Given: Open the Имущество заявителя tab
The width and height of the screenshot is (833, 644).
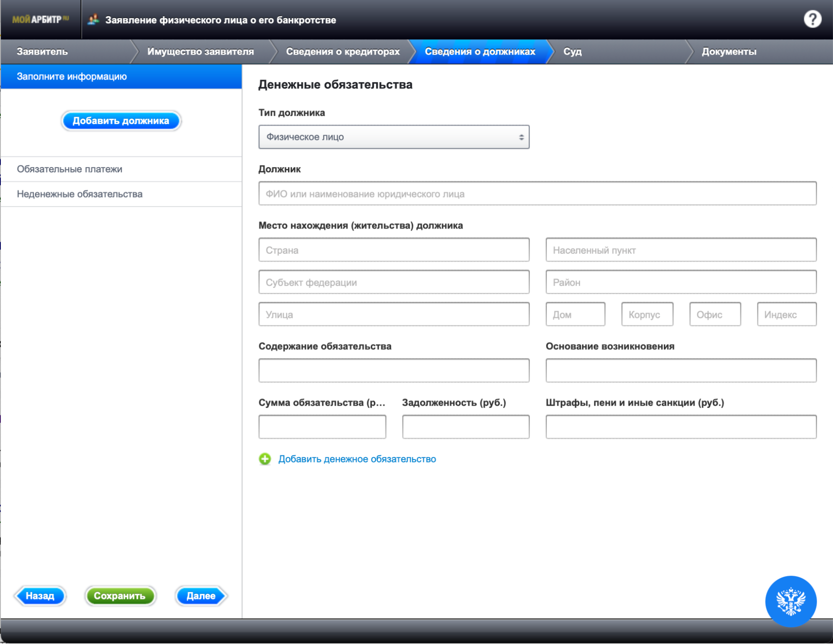Looking at the screenshot, I should coord(200,52).
